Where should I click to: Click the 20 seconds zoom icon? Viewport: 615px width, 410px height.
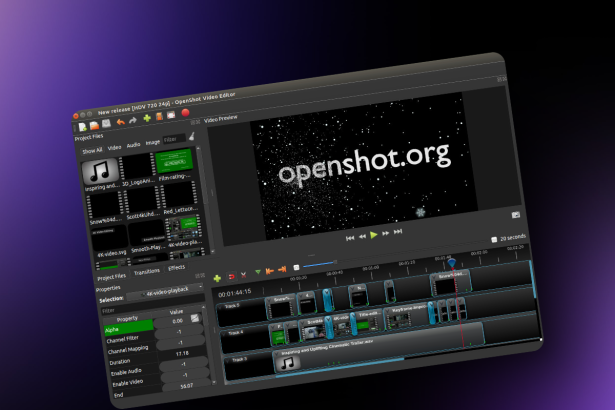coord(494,239)
